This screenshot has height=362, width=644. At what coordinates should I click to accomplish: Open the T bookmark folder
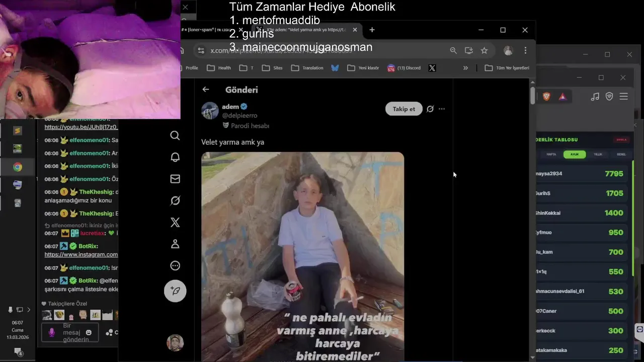coord(247,68)
